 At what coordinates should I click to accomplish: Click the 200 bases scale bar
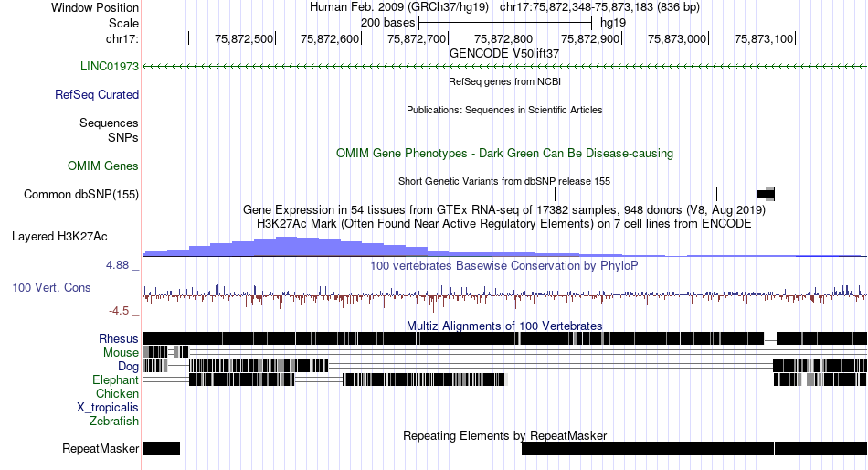point(505,23)
